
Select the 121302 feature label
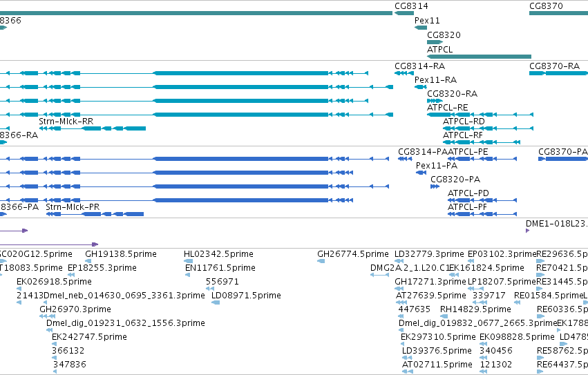(496, 365)
